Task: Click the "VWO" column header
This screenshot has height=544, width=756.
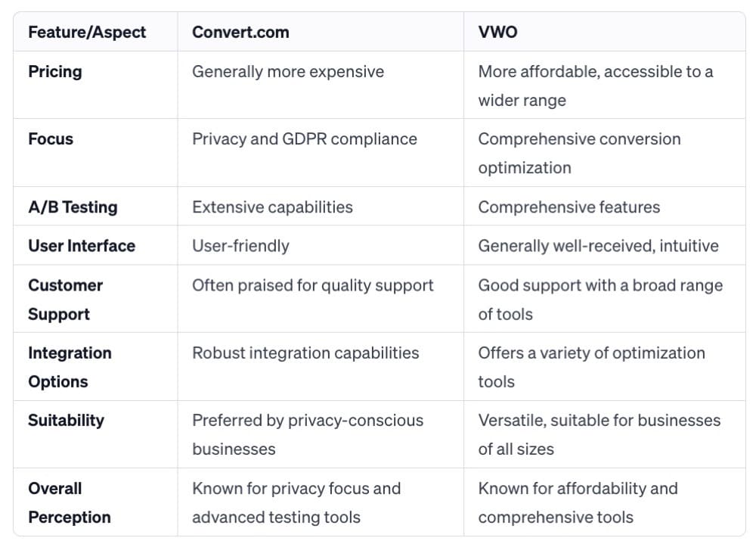Action: point(497,33)
